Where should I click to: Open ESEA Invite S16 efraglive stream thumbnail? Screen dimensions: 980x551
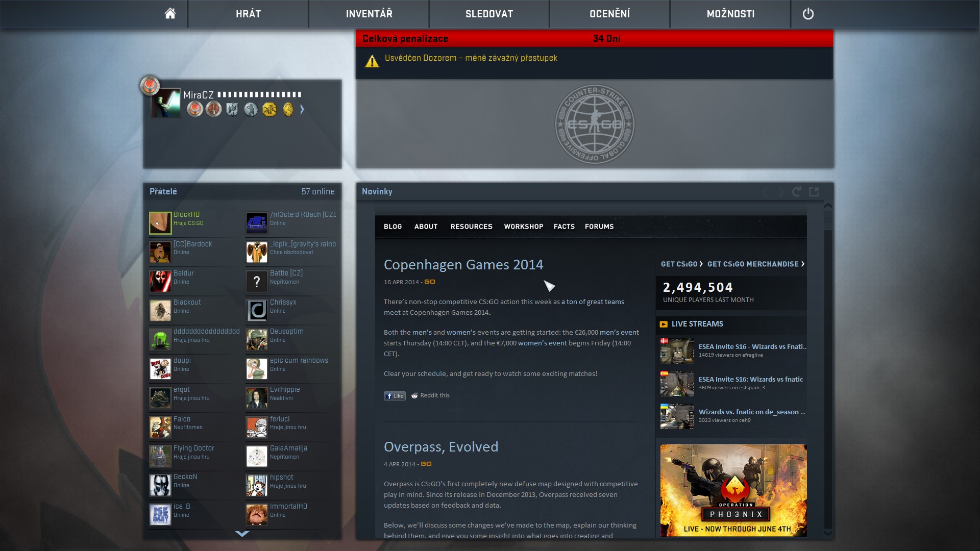coord(677,350)
